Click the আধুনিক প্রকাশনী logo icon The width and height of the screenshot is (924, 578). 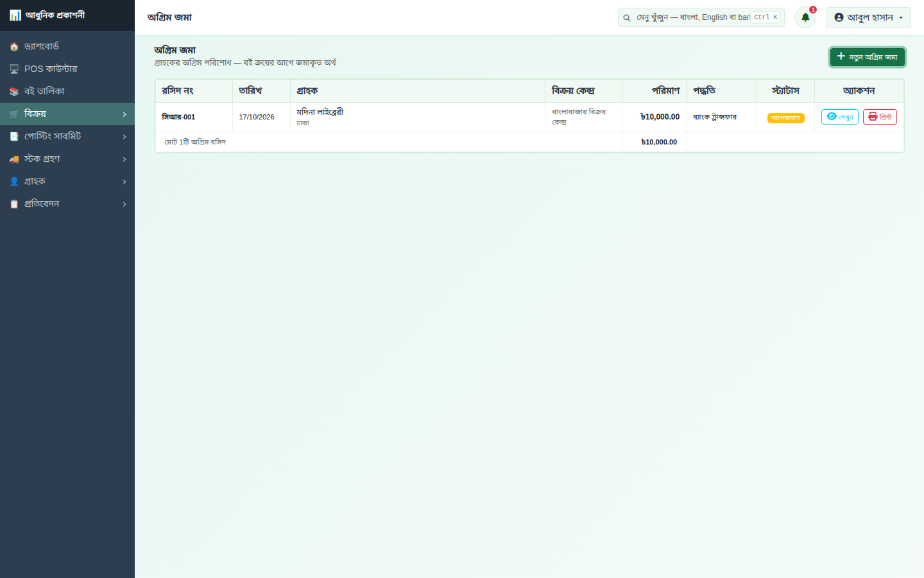pyautogui.click(x=15, y=15)
